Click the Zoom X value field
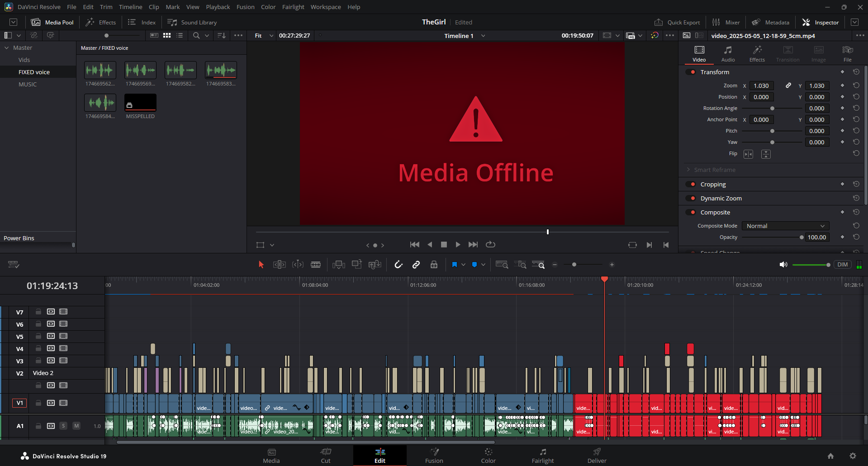 (761, 86)
